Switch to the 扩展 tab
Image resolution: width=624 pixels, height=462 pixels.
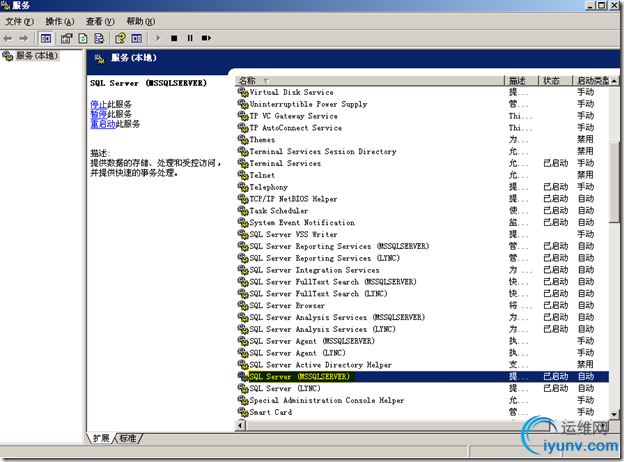101,439
